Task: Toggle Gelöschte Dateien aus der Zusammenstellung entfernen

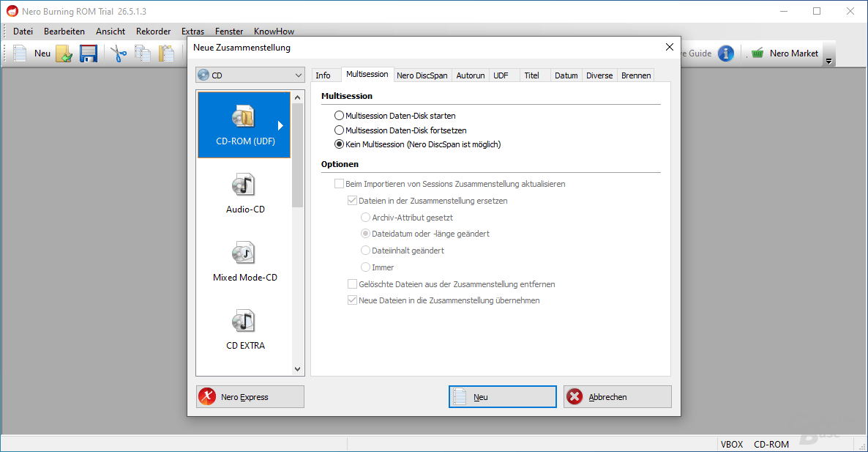Action: [x=351, y=284]
